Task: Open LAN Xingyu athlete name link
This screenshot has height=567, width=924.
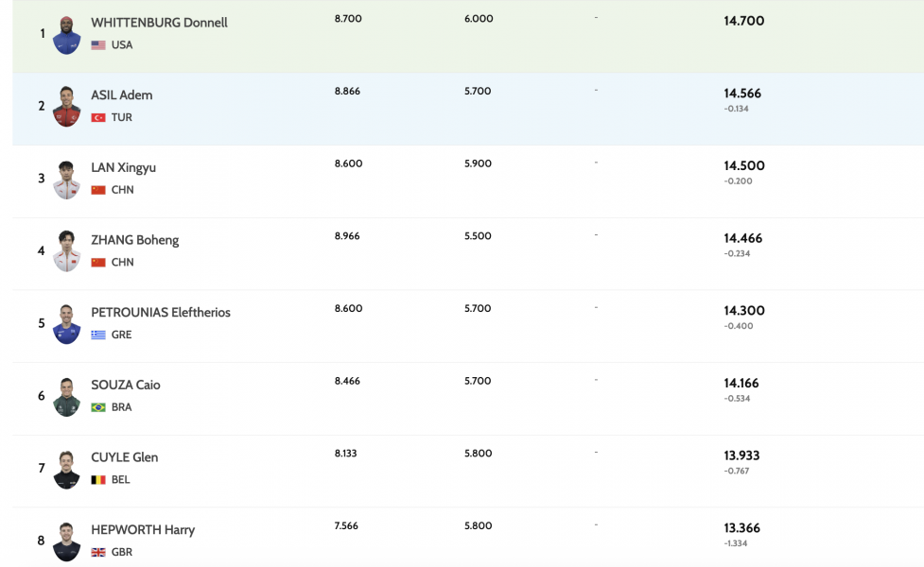Action: pyautogui.click(x=123, y=167)
